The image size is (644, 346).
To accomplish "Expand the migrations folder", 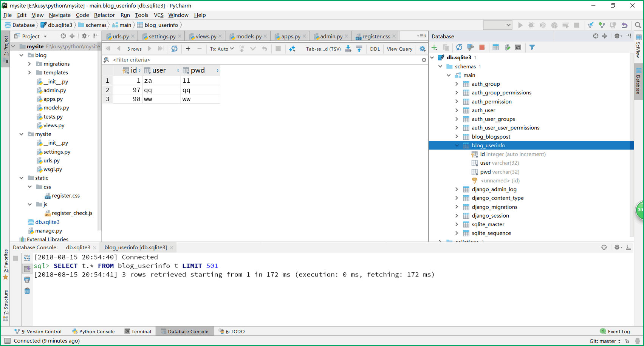I will point(29,64).
